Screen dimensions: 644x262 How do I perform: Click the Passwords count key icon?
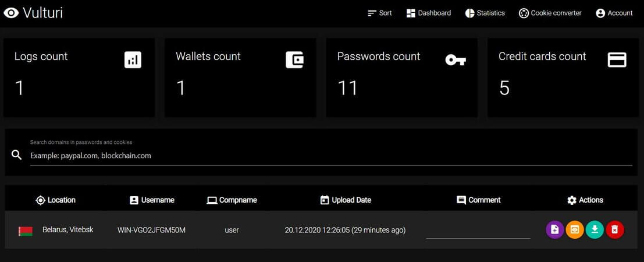pos(455,59)
